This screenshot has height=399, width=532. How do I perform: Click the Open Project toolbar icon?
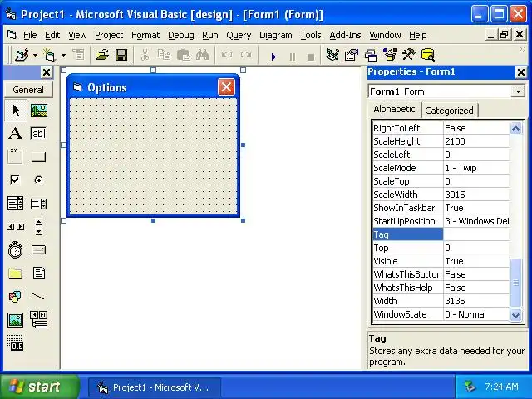[101, 55]
